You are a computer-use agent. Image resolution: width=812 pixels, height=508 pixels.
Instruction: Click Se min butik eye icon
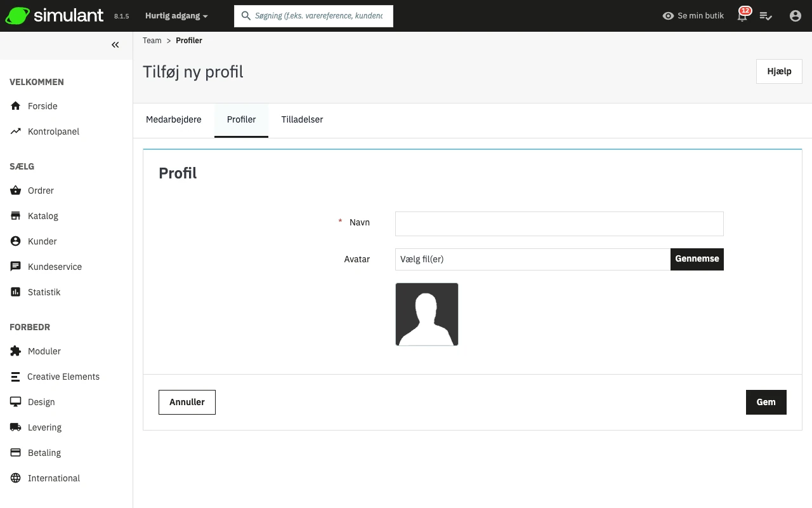[668, 16]
